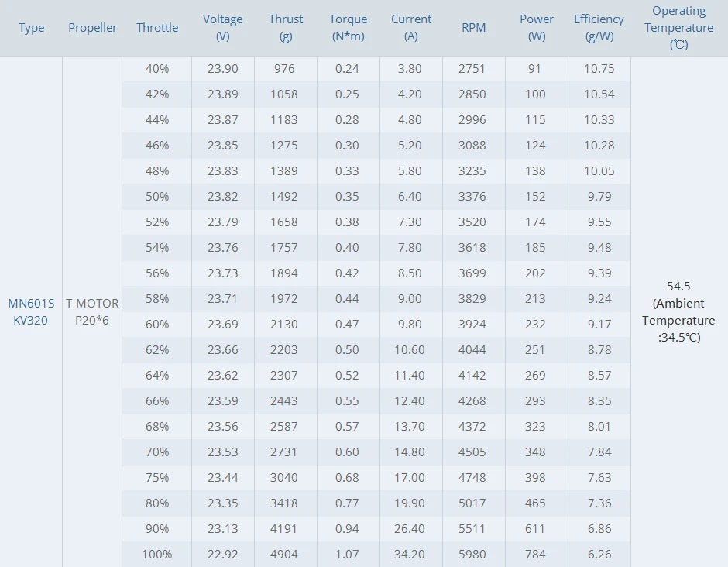Click the 10.75 efficiency value
This screenshot has width=728, height=567.
pos(599,69)
